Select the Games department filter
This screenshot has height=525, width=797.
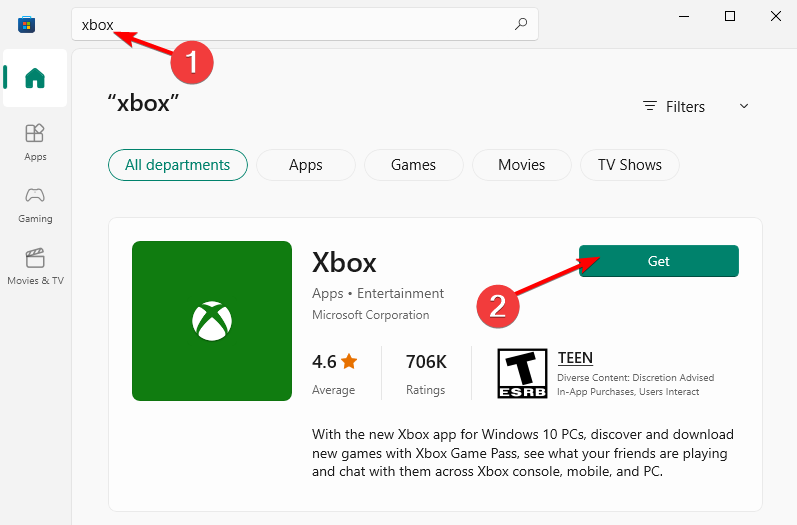413,165
